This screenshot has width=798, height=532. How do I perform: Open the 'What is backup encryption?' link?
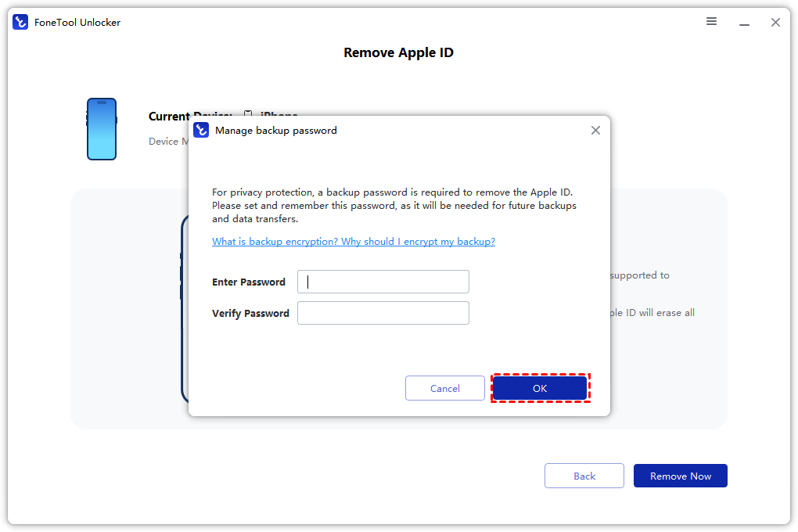tap(354, 242)
